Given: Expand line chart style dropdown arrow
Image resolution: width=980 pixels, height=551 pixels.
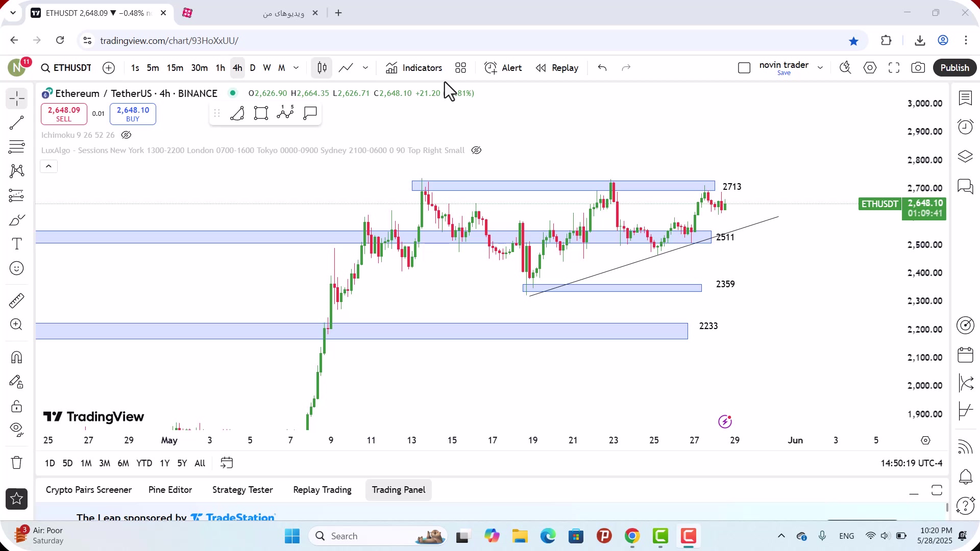Looking at the screenshot, I should coord(365,68).
